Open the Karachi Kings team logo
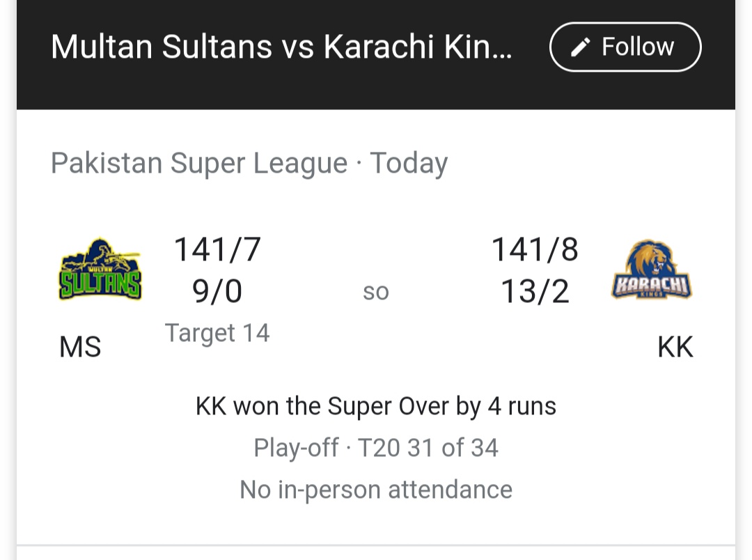 coord(652,269)
